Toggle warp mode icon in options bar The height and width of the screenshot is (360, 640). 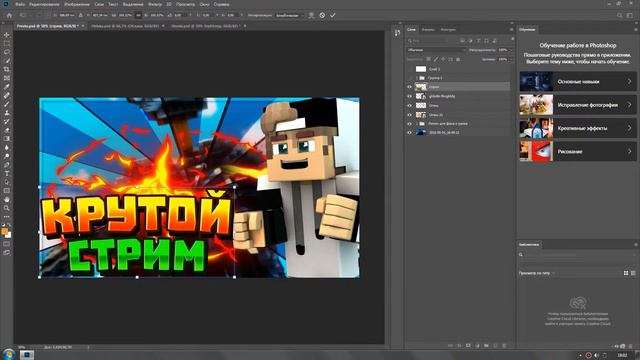311,15
